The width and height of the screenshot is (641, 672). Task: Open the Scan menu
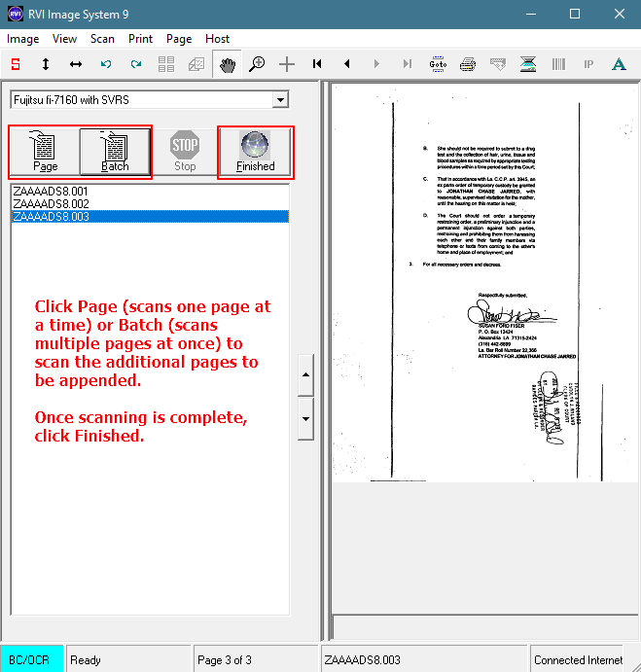(102, 39)
